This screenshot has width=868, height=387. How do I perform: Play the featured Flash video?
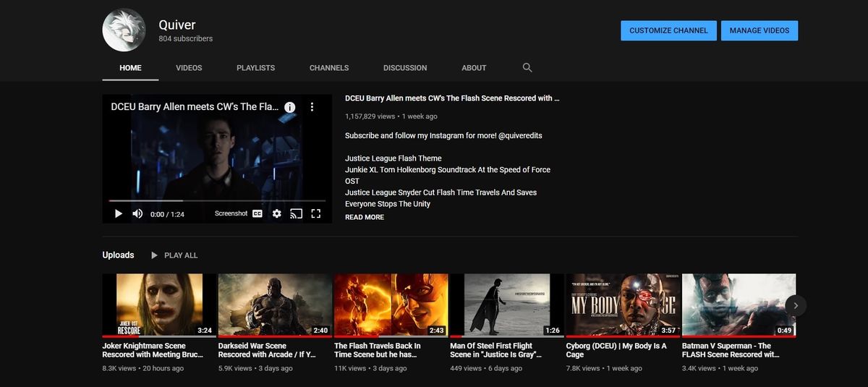119,213
